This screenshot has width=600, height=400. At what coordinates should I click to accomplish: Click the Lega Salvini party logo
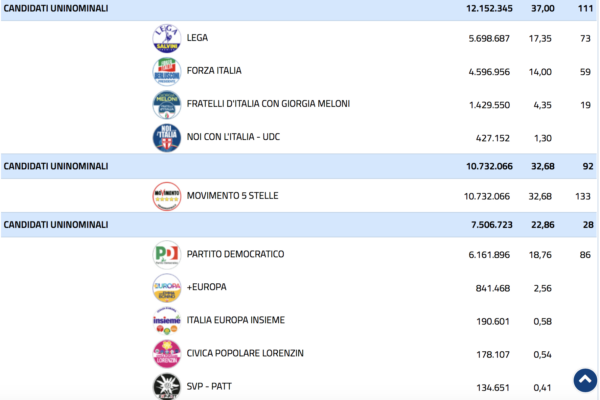tap(166, 38)
